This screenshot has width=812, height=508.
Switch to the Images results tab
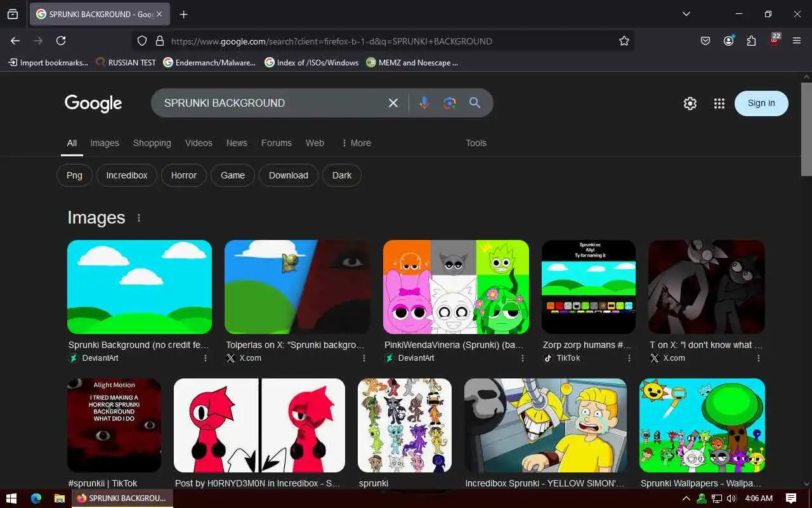pyautogui.click(x=105, y=143)
